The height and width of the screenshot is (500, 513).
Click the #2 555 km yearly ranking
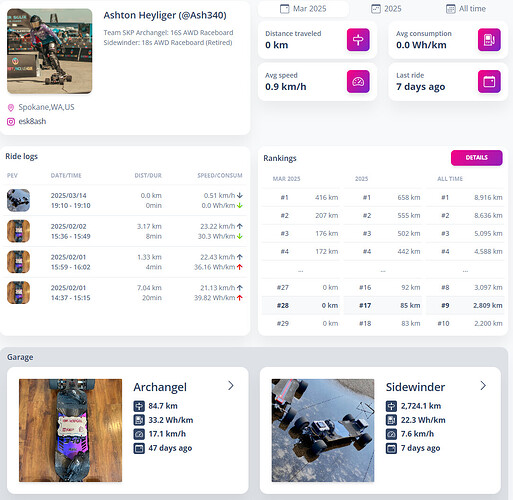pos(383,216)
